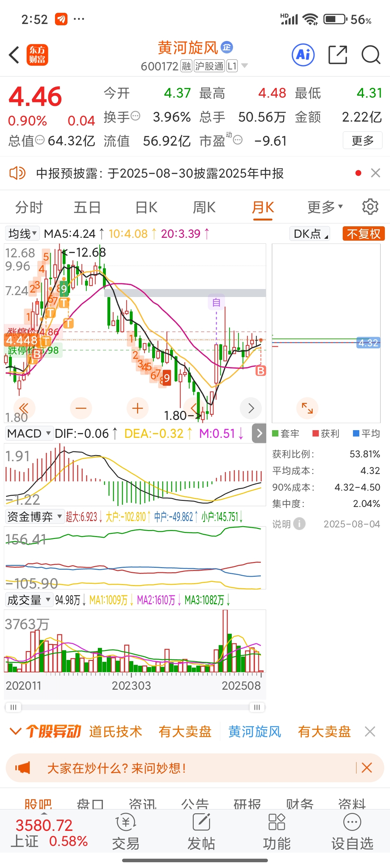Open the search magnifier icon
The height and width of the screenshot is (868, 390).
pyautogui.click(x=371, y=55)
